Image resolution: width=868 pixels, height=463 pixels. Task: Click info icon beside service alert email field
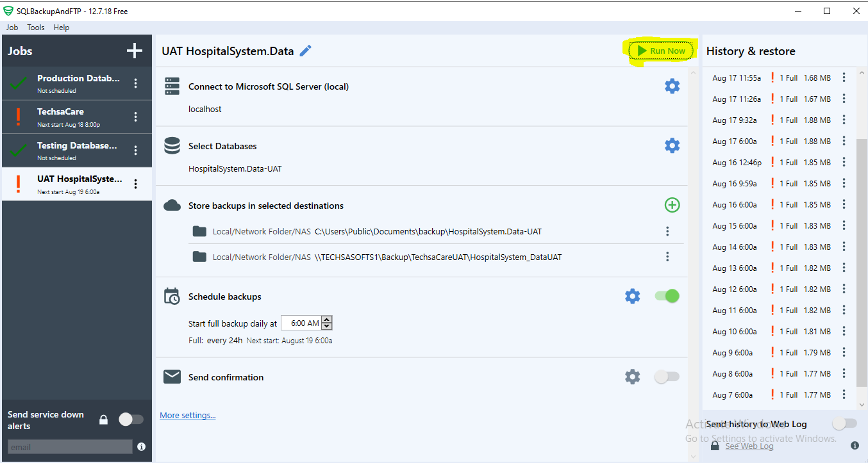141,447
